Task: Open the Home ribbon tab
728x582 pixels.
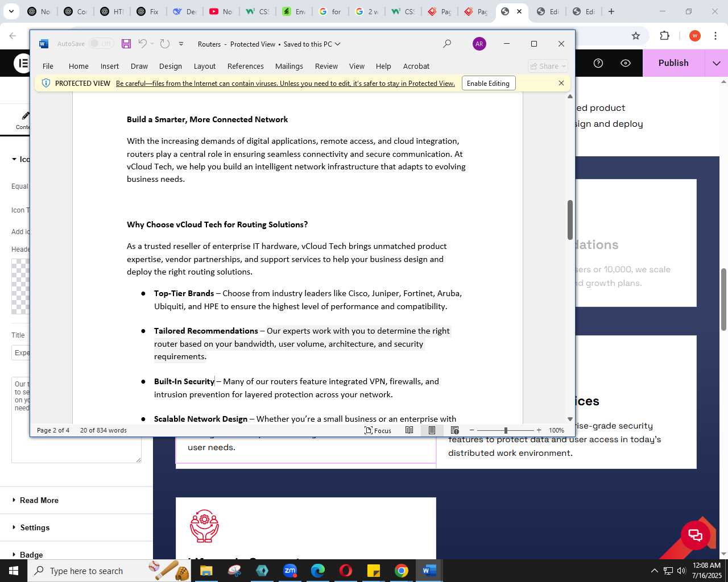Action: coord(78,66)
